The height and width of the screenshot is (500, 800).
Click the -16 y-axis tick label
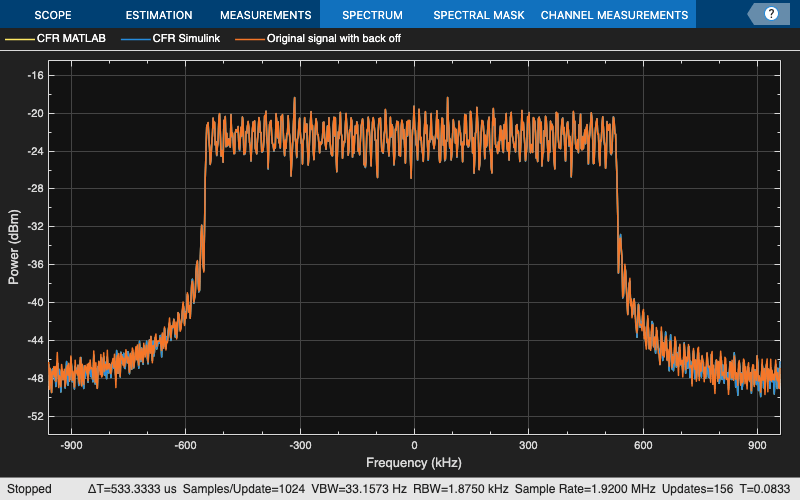(x=35, y=76)
